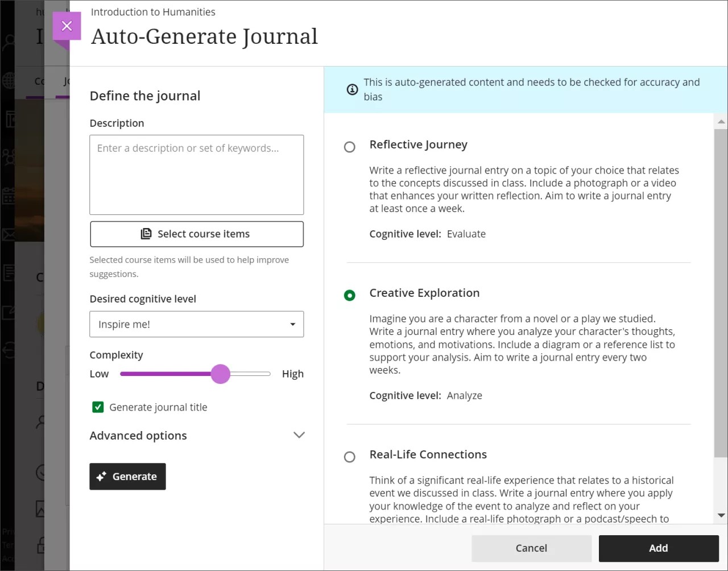Open Messages via the envelope icon
Screen dimensions: 728x571
(x=8, y=233)
